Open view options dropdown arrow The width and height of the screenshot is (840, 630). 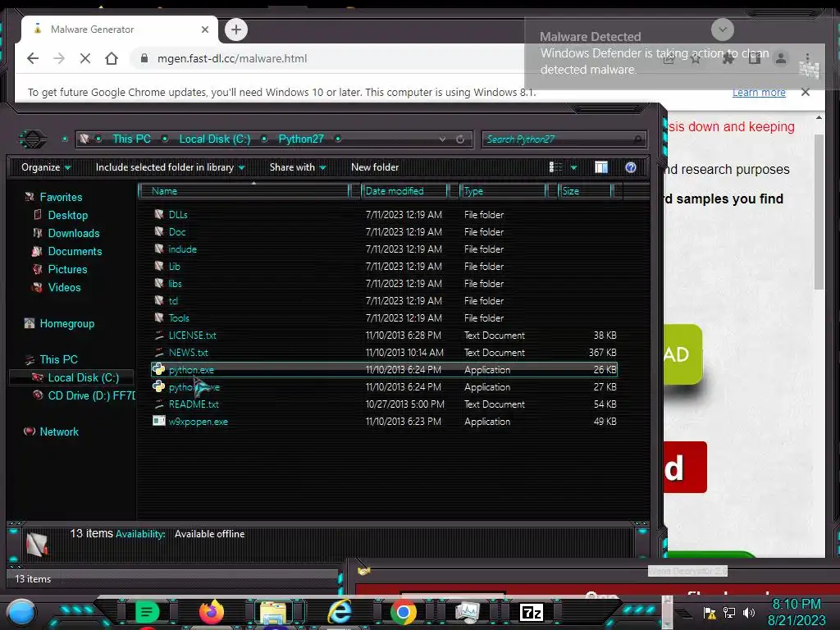click(x=573, y=167)
